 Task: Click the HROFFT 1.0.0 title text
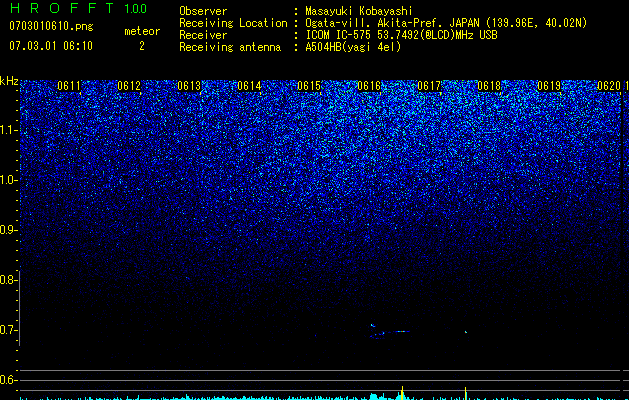tap(79, 8)
